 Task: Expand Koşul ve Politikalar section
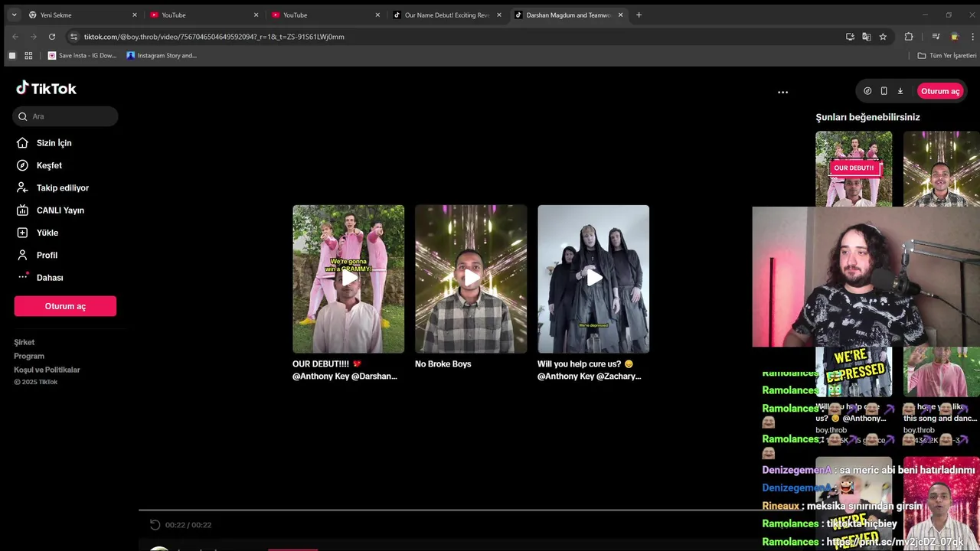point(47,370)
